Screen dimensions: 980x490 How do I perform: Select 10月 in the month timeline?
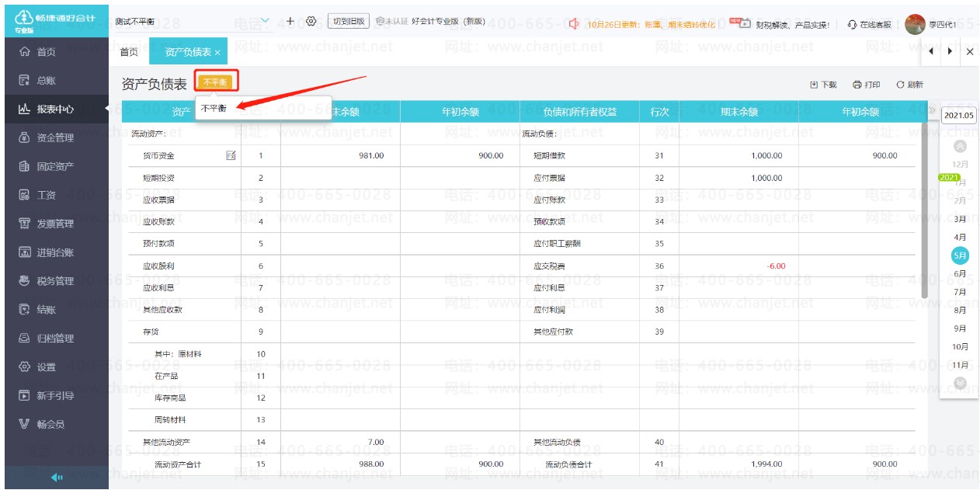pyautogui.click(x=961, y=346)
